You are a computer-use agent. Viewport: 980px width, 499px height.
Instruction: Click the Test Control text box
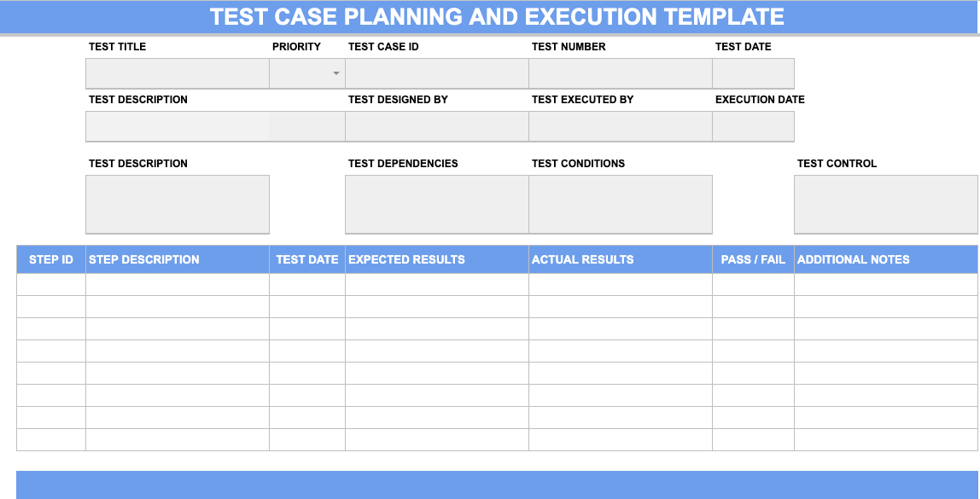(x=885, y=204)
